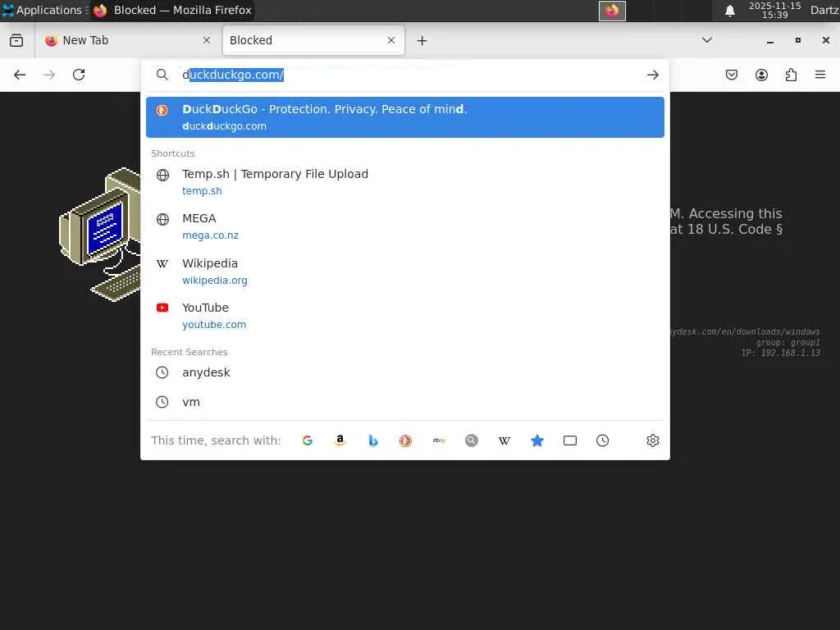
Task: Open the Firefox View button
Action: tap(16, 40)
